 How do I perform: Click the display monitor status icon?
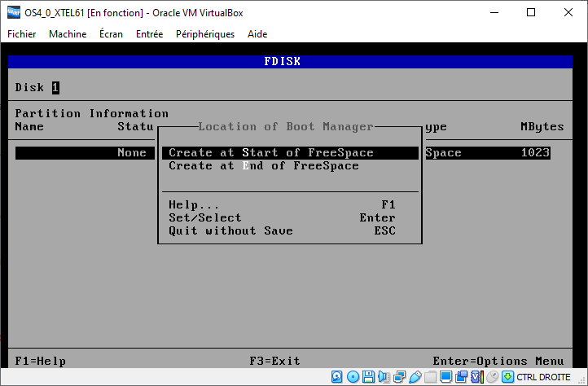445,377
